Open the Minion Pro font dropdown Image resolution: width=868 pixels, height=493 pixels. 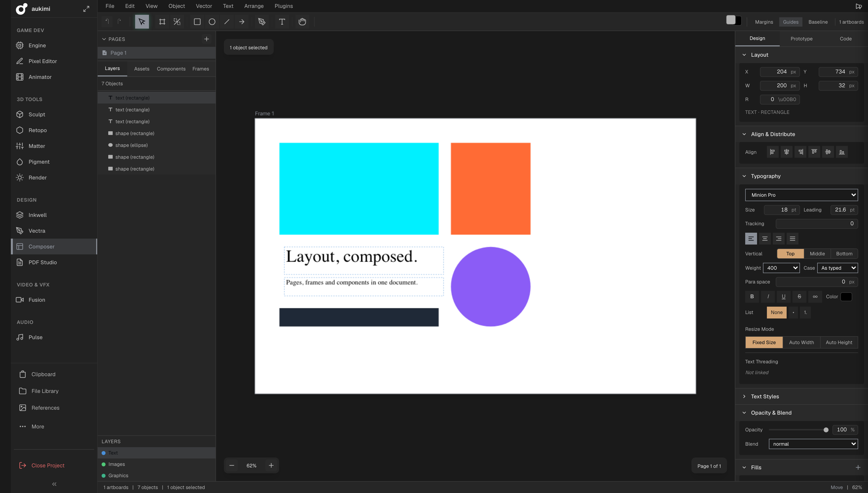[x=801, y=195]
